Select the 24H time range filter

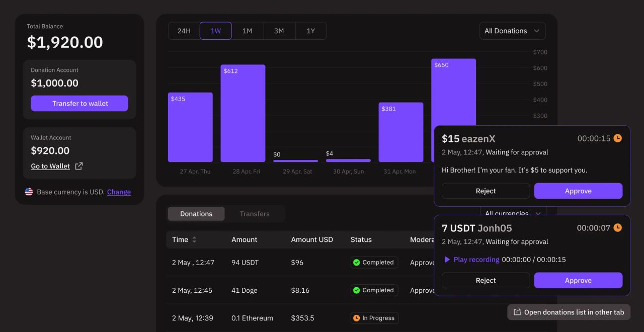pyautogui.click(x=184, y=31)
